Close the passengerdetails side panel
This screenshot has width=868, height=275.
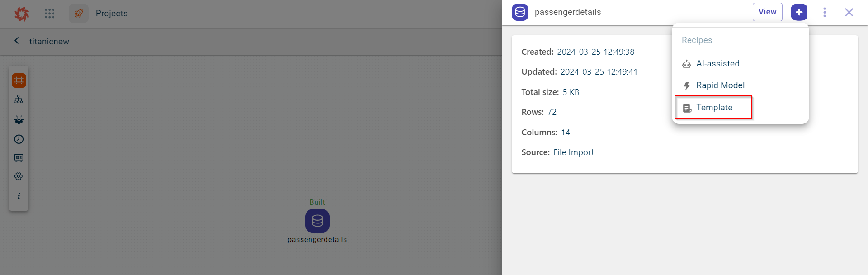(849, 12)
